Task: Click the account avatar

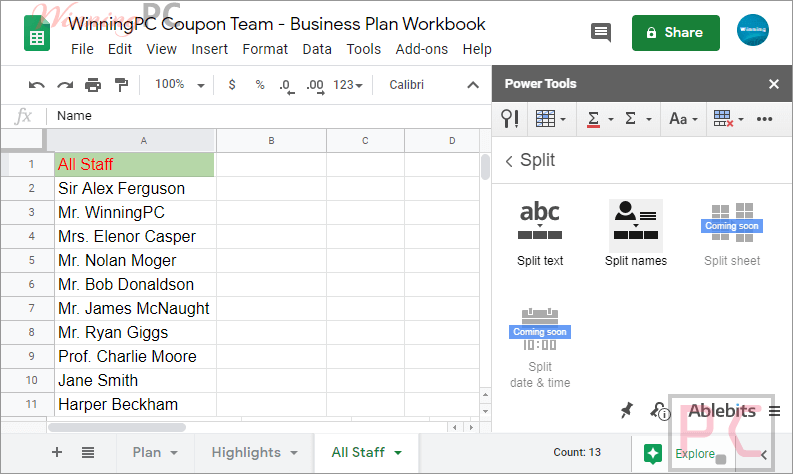Action: point(753,30)
